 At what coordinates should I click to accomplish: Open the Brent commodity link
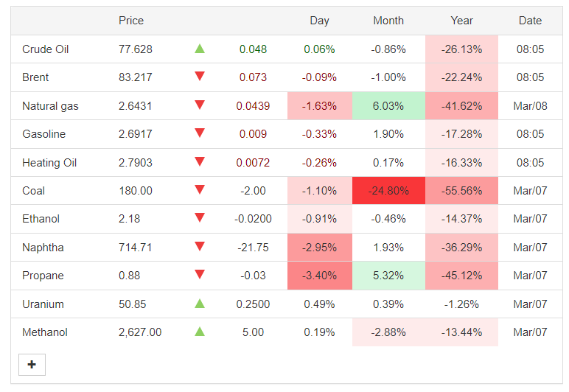pyautogui.click(x=35, y=77)
